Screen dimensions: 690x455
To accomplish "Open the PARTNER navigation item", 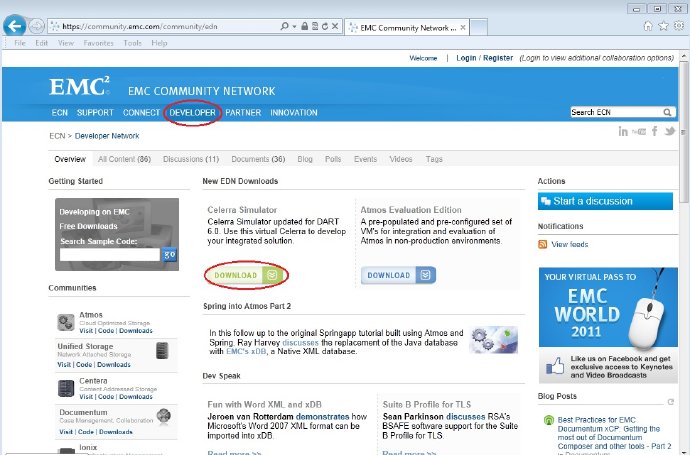I will pos(243,113).
